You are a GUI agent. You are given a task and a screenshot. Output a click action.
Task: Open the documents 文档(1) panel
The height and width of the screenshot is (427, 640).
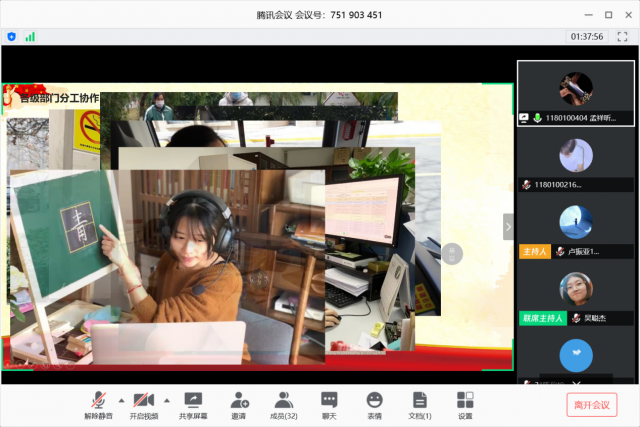pos(420,403)
